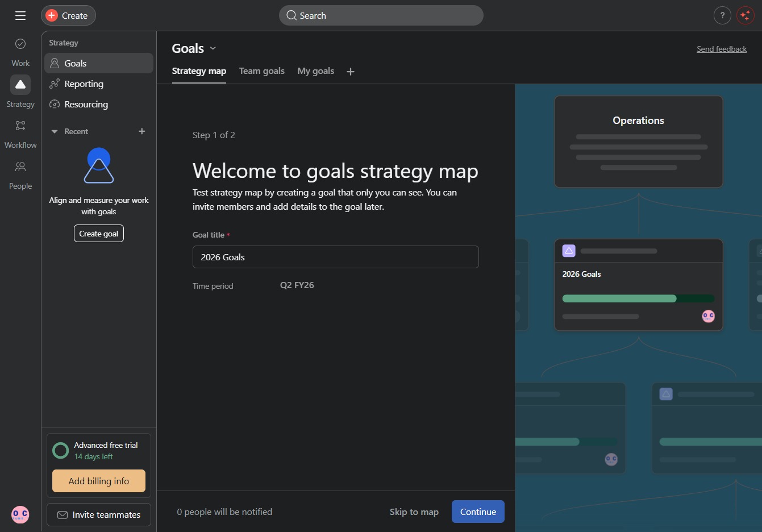Open the Q2 FY26 time period selector
The image size is (762, 532).
(297, 285)
